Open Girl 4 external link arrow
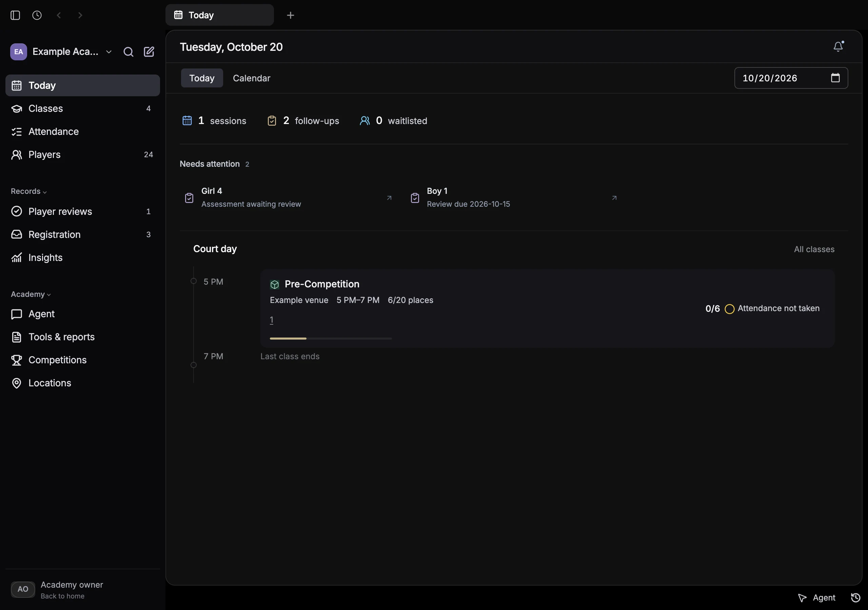The image size is (868, 610). point(389,198)
